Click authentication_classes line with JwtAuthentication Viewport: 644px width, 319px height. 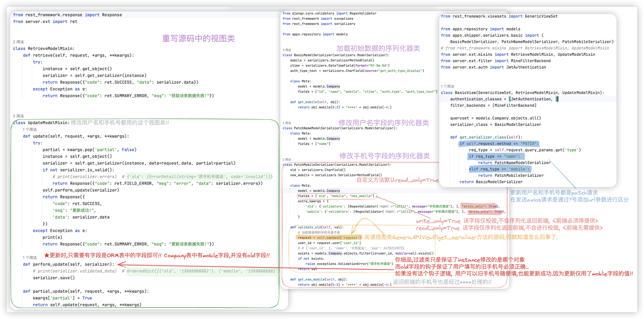pos(504,99)
